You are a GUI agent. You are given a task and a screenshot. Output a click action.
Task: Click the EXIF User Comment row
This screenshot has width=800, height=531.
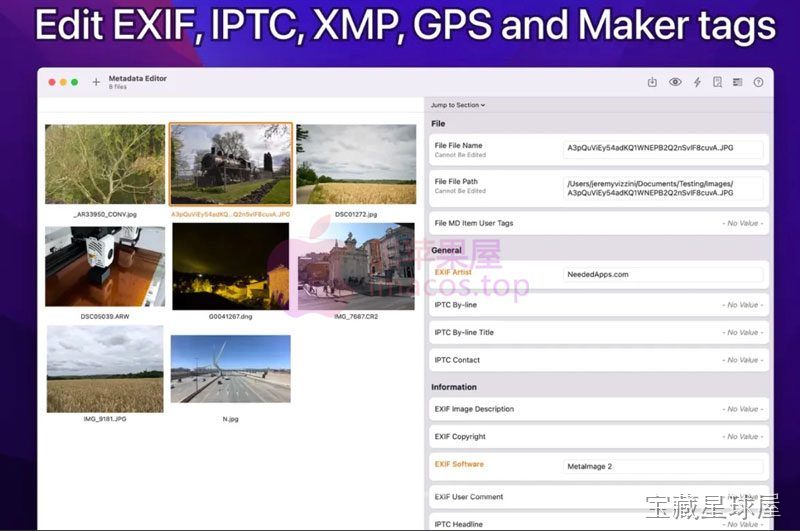coord(599,497)
